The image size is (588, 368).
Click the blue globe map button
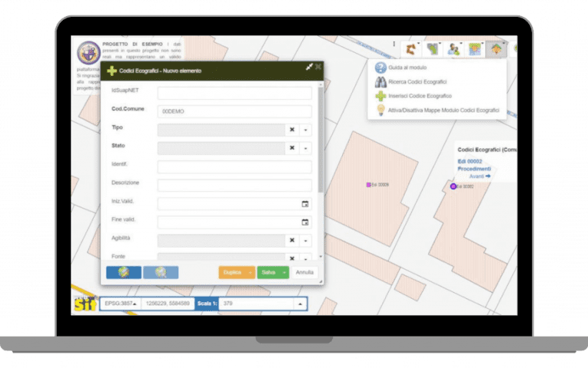123,272
